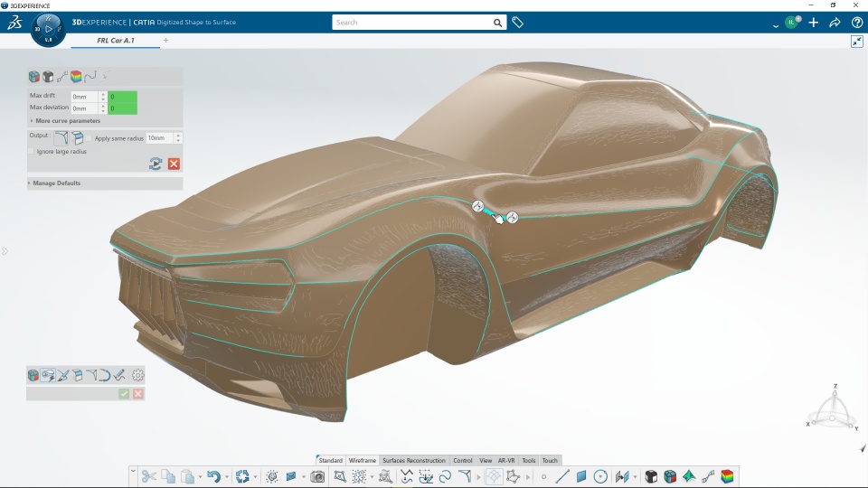868x488 pixels.
Task: Click the 3D compass play button
Action: (48, 29)
